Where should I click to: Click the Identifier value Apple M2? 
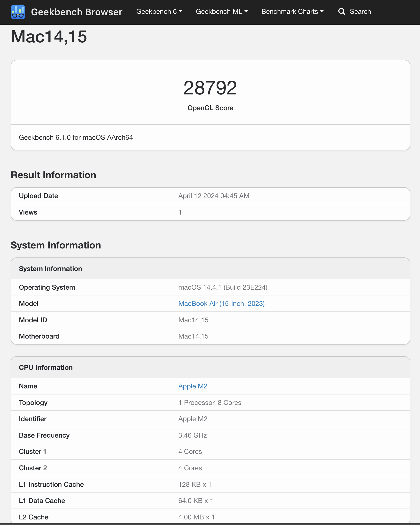tap(193, 419)
